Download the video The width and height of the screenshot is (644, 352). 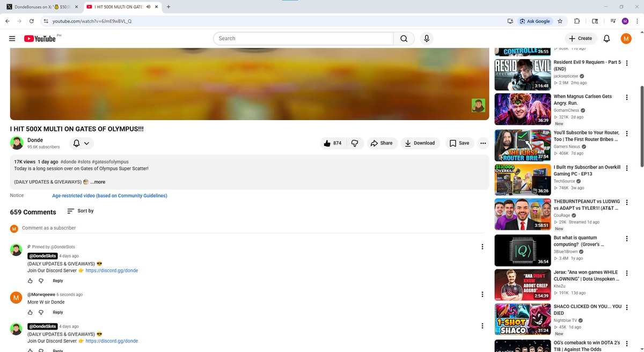coord(420,143)
